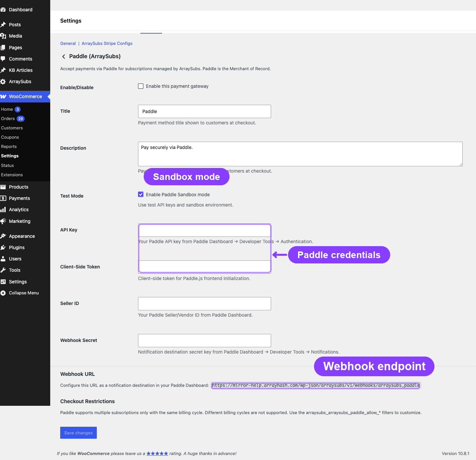Screen dimensions: 476x460
Task: Open WooCommerce Orders submenu item
Action: click(x=8, y=119)
